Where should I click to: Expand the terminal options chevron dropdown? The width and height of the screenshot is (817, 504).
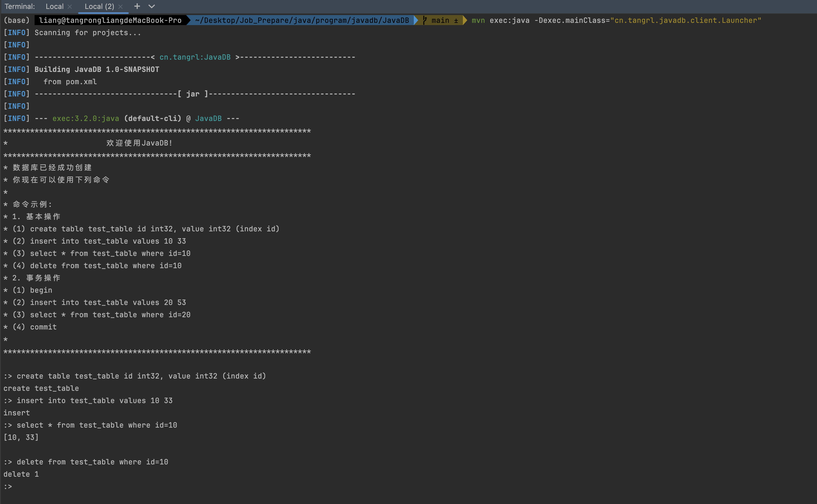point(152,6)
